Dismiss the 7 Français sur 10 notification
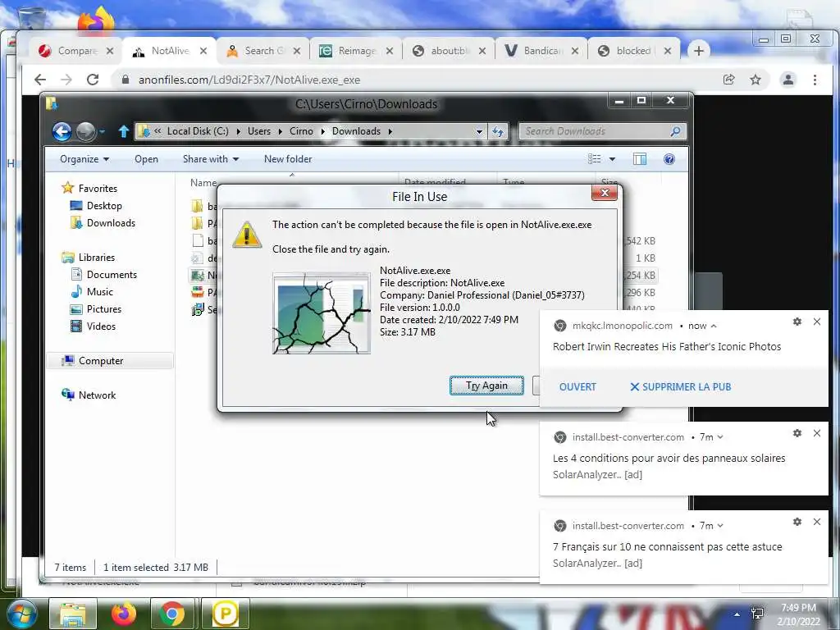Image resolution: width=840 pixels, height=630 pixels. 817,522
